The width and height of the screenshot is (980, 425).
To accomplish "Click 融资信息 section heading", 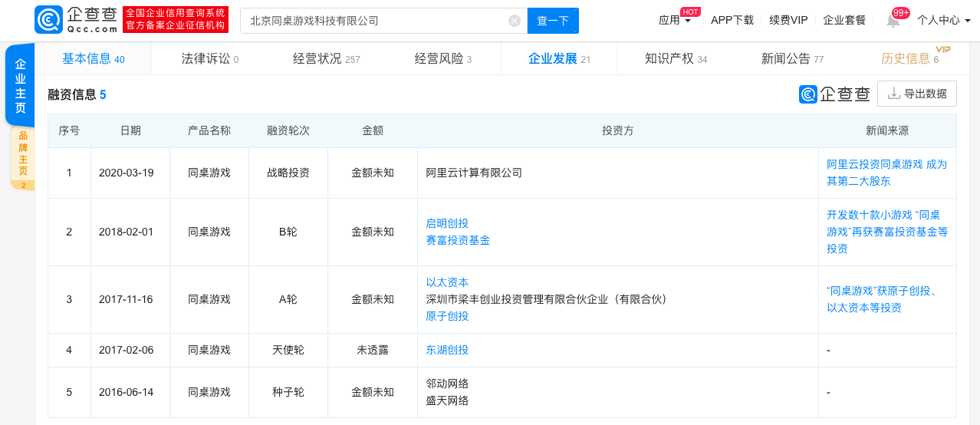I will pos(77,94).
